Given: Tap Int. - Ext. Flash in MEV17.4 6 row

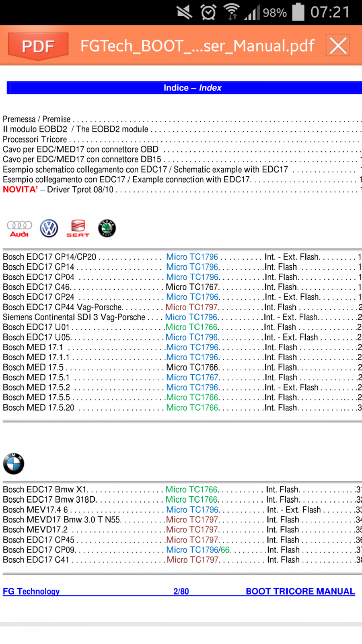Looking at the screenshot, I should pyautogui.click(x=294, y=510).
